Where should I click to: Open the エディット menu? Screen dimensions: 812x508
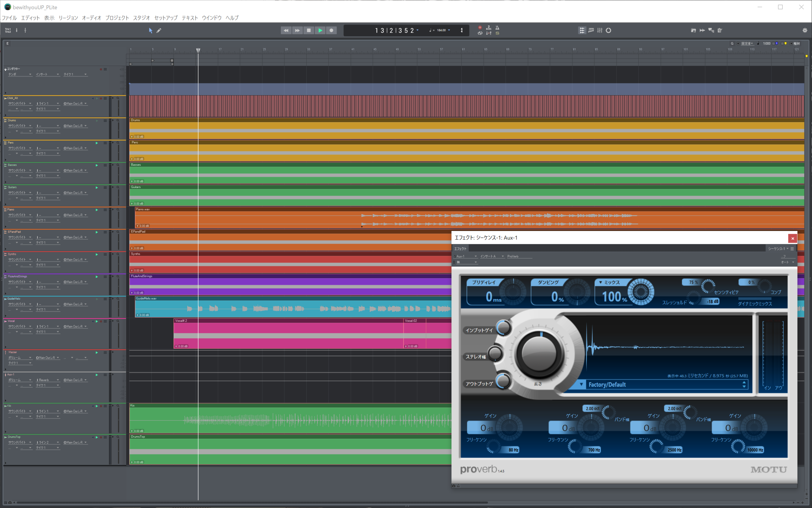pyautogui.click(x=30, y=18)
